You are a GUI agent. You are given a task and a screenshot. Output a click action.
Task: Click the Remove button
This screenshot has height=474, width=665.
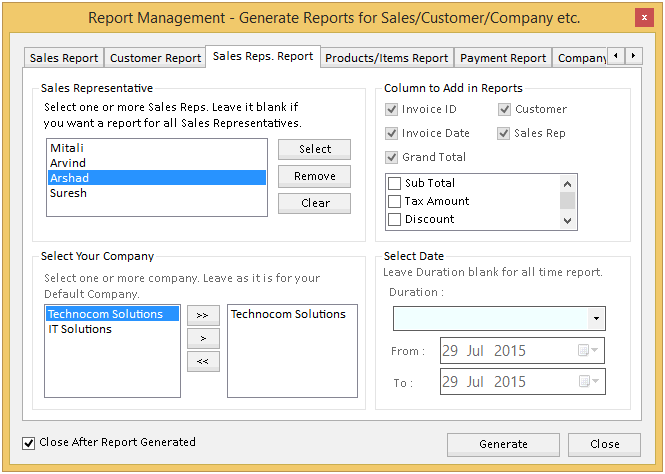(314, 176)
